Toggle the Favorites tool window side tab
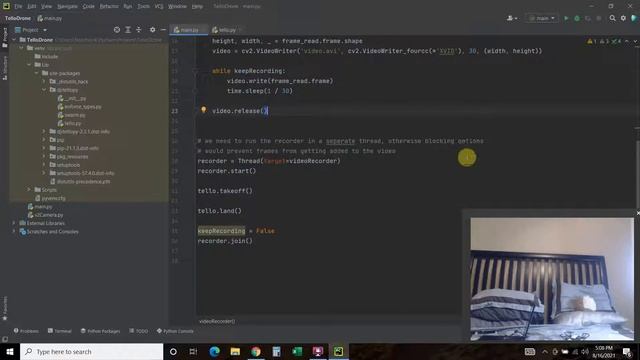Viewport: 640px width, 360px height. pos(5,309)
